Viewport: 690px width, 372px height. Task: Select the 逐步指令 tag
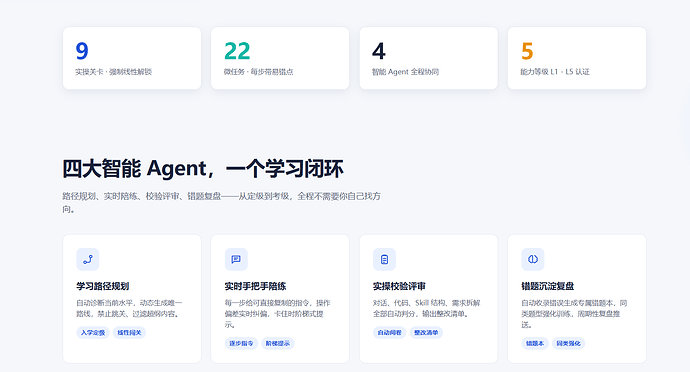click(241, 343)
